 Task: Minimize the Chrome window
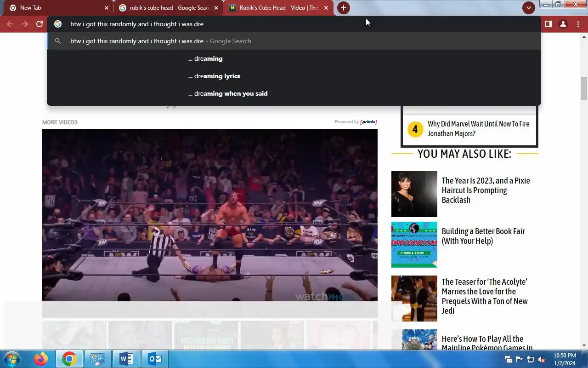pos(546,4)
